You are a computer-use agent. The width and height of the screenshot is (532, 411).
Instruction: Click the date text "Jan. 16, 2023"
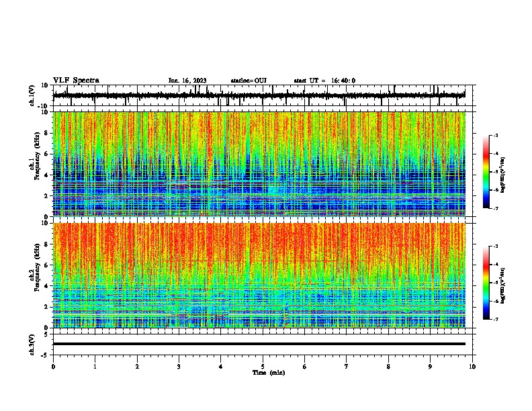[x=187, y=81]
